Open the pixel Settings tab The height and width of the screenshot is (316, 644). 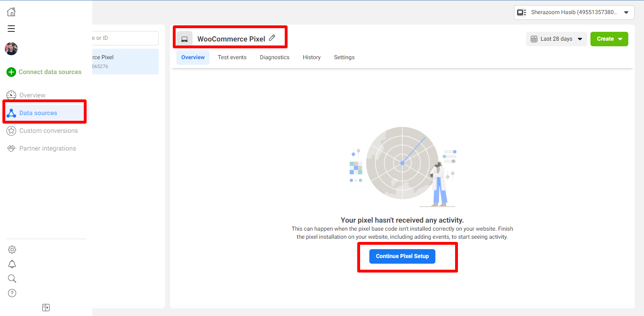coord(344,58)
